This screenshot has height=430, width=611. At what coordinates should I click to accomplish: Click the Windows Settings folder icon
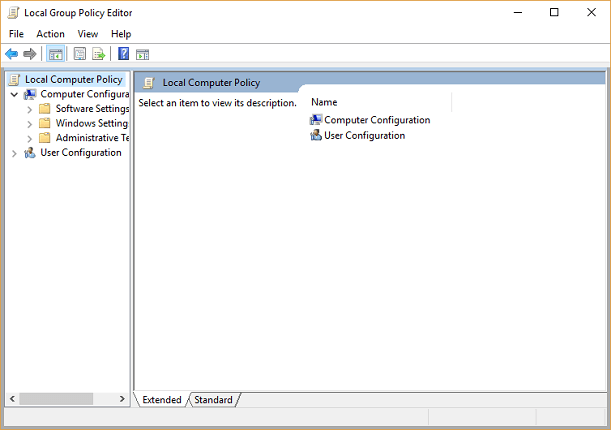[x=45, y=123]
